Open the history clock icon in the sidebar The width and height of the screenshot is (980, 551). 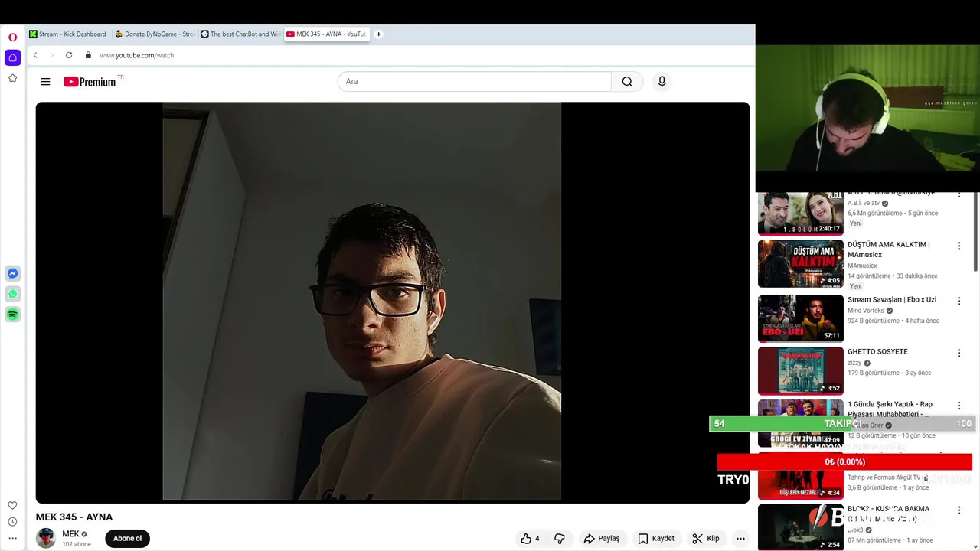click(12, 522)
